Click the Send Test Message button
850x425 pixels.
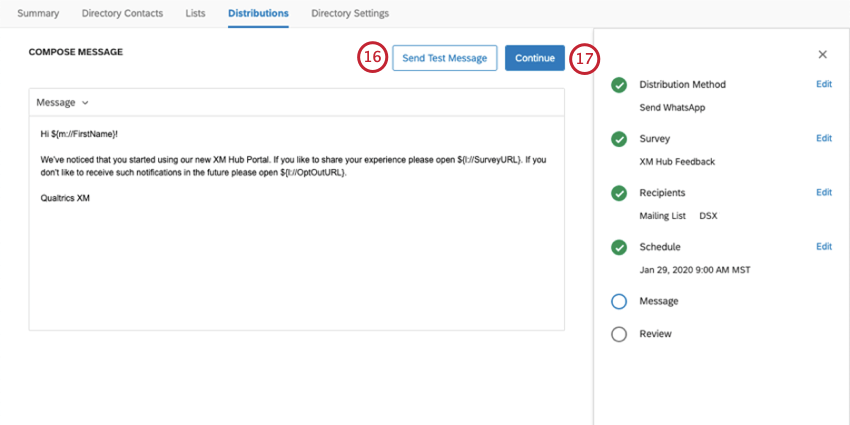[445, 58]
